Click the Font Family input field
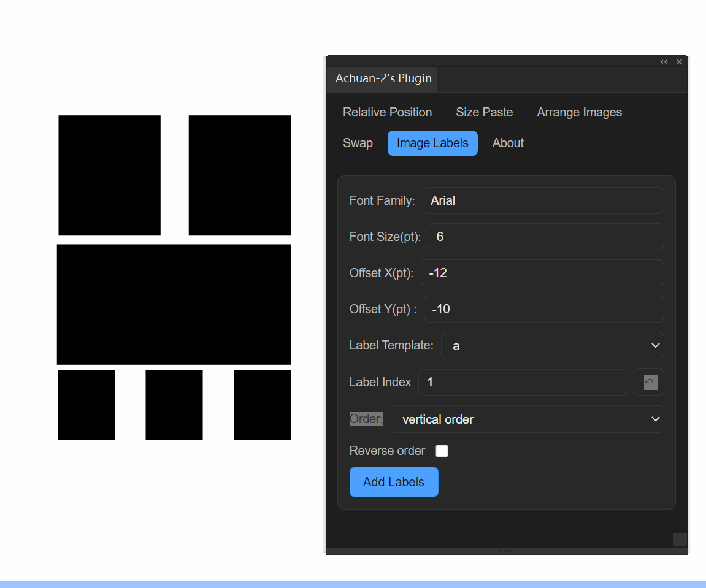Image resolution: width=706 pixels, height=588 pixels. point(543,200)
